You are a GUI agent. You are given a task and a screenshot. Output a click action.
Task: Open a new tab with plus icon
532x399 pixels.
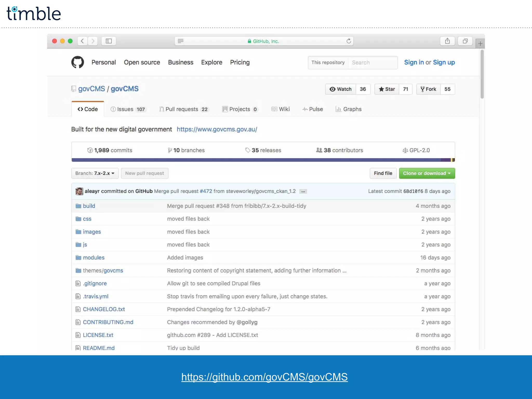pyautogui.click(x=480, y=44)
